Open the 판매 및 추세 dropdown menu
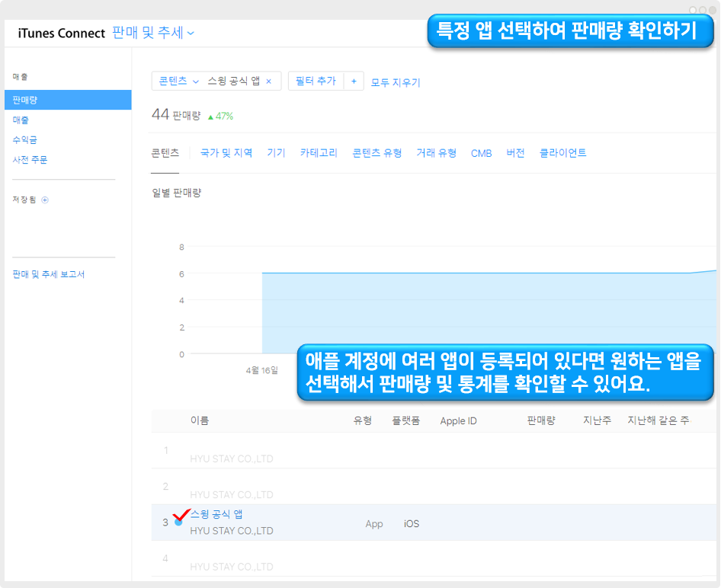The height and width of the screenshot is (588, 721). [x=153, y=33]
